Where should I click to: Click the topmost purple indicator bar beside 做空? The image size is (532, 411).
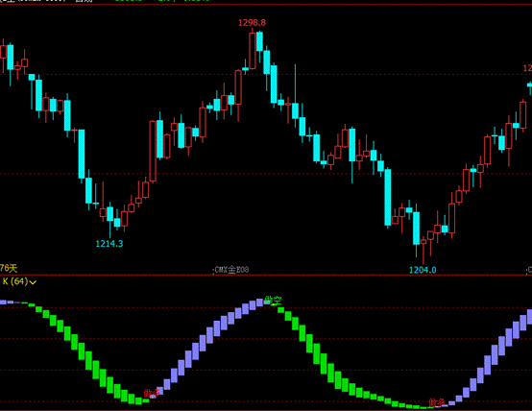259,302
